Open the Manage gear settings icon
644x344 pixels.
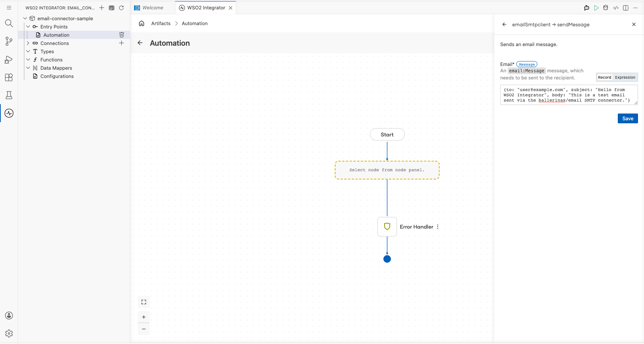(x=9, y=334)
